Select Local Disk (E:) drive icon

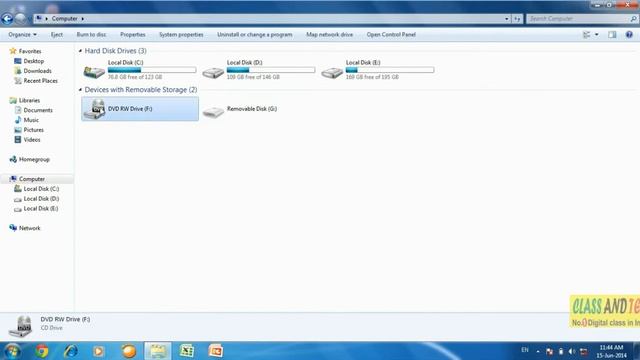click(x=332, y=73)
